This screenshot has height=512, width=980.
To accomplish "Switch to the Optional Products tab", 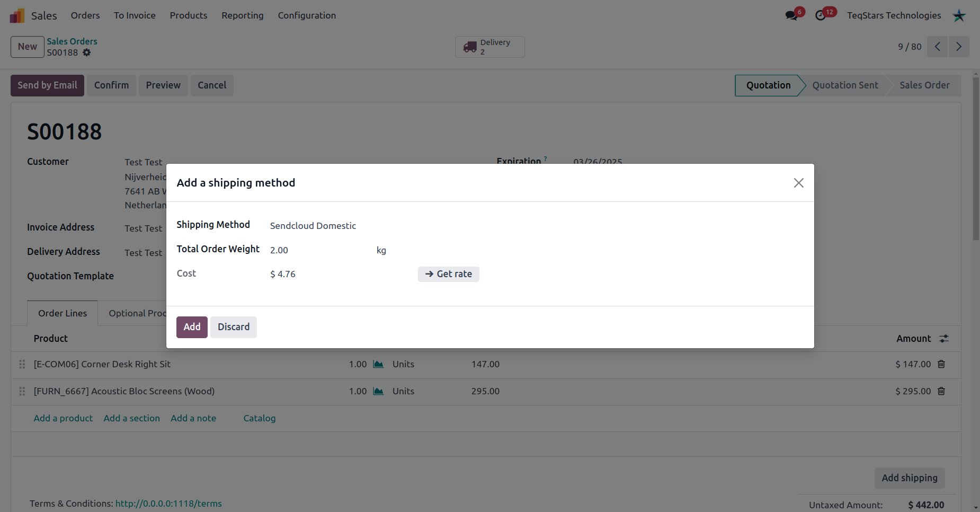I will [x=137, y=313].
